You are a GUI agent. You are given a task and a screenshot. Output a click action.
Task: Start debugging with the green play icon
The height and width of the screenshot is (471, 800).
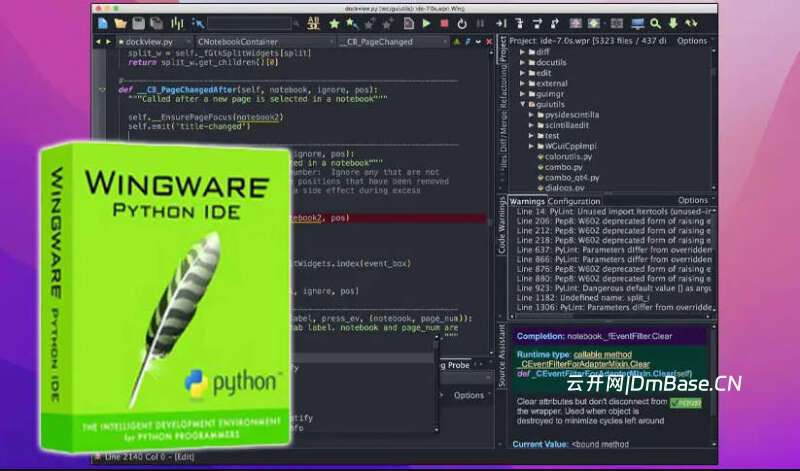[x=427, y=23]
